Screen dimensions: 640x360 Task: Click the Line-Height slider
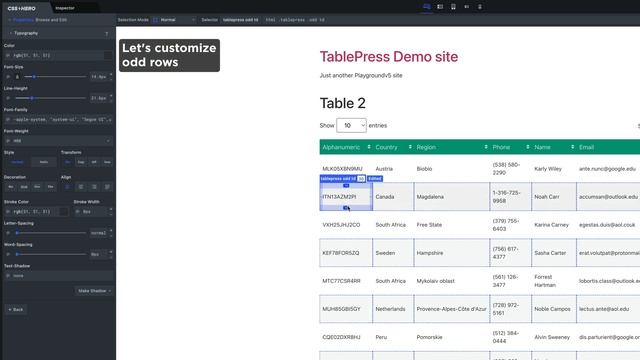tap(51, 98)
